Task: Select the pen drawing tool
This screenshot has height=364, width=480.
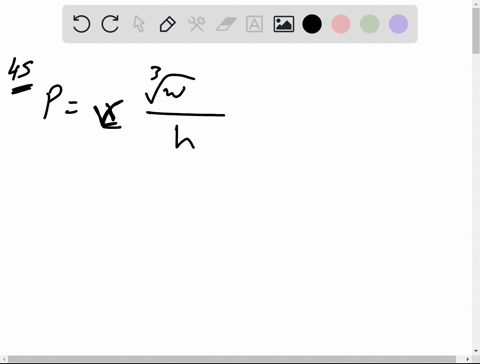Action: (168, 24)
